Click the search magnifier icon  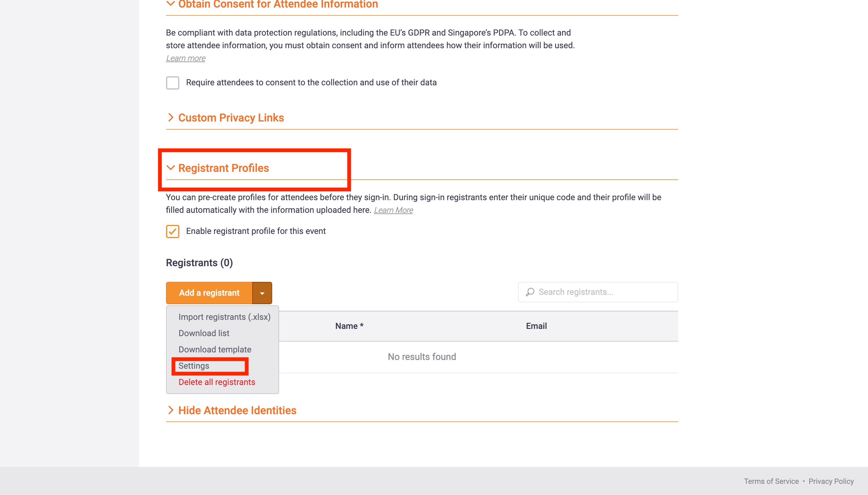pyautogui.click(x=530, y=292)
